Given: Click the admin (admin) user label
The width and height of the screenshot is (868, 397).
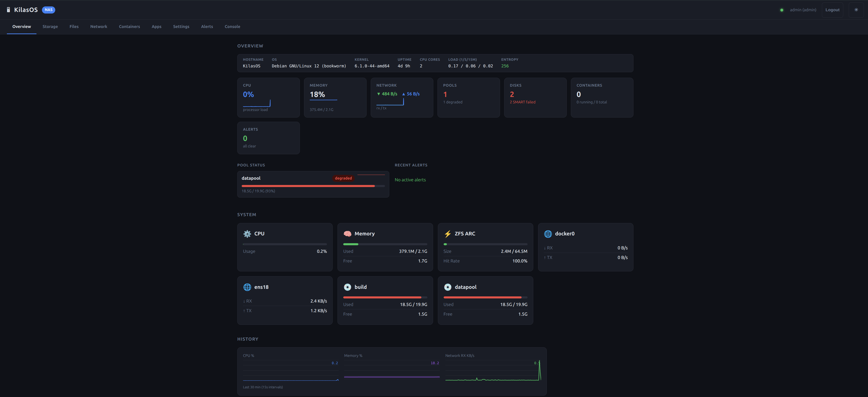Looking at the screenshot, I should point(803,10).
